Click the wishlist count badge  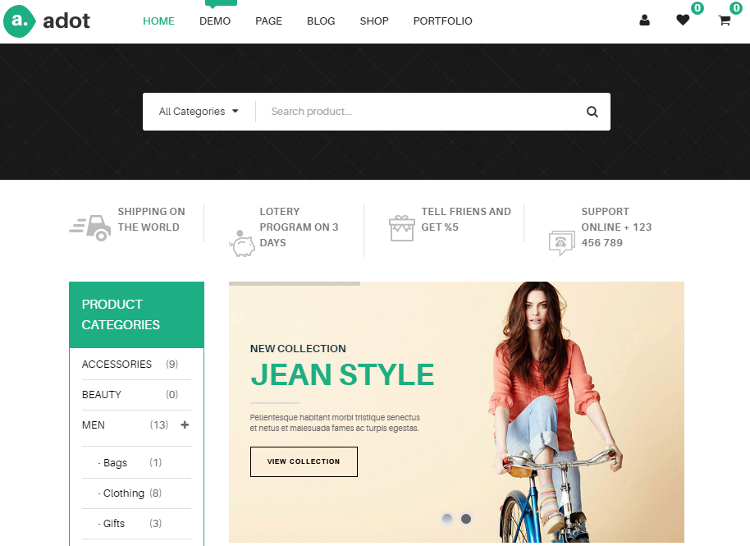coord(697,8)
